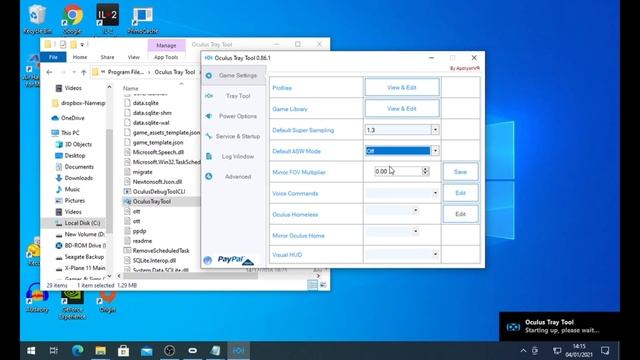Click the Mirror FOV Multiplier value field
This screenshot has height=360, width=640.
[398, 171]
